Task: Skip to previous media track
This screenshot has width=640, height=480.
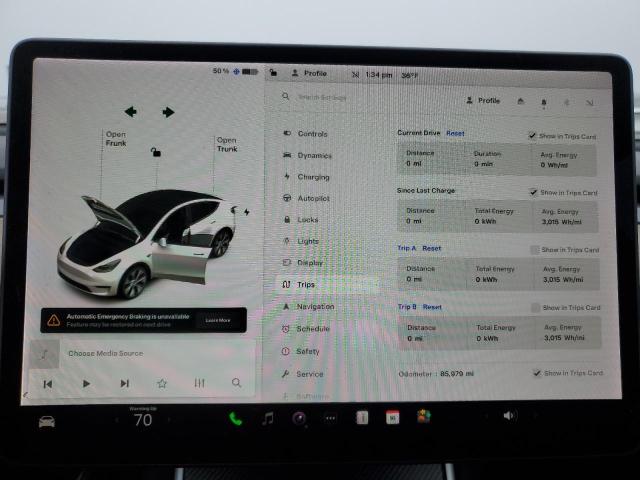Action: click(x=48, y=384)
